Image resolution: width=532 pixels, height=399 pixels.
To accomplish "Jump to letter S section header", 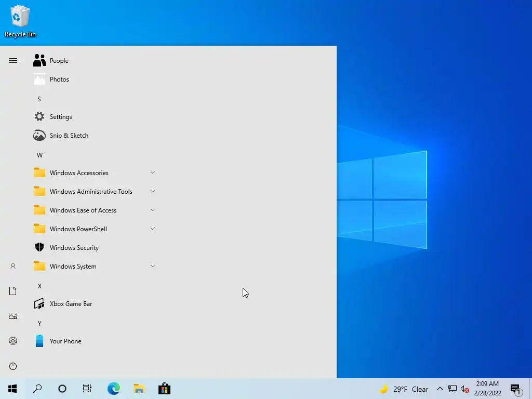I will point(39,99).
